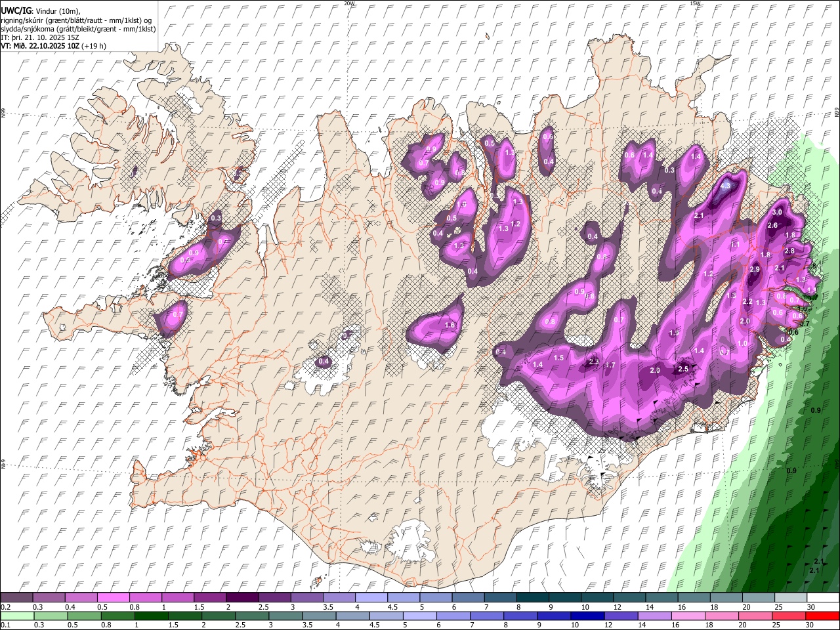
Task: Click the 'UWC/IG' title text
Action: [x=15, y=10]
